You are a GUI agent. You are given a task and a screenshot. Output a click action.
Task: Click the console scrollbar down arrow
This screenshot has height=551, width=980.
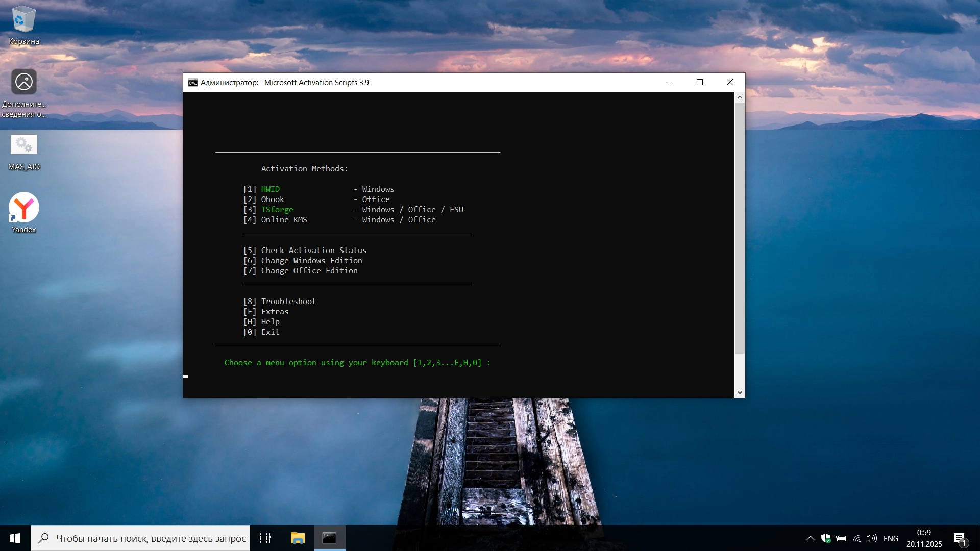click(x=740, y=392)
